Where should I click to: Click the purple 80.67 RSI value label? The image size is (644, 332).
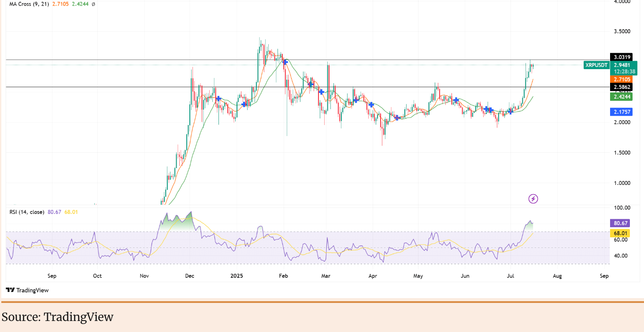[622, 223]
